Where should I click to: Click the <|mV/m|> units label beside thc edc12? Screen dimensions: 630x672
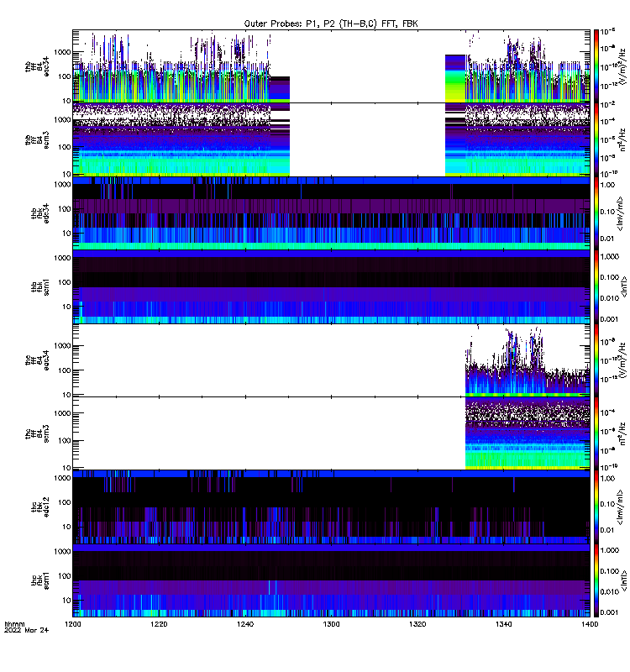[x=620, y=507]
